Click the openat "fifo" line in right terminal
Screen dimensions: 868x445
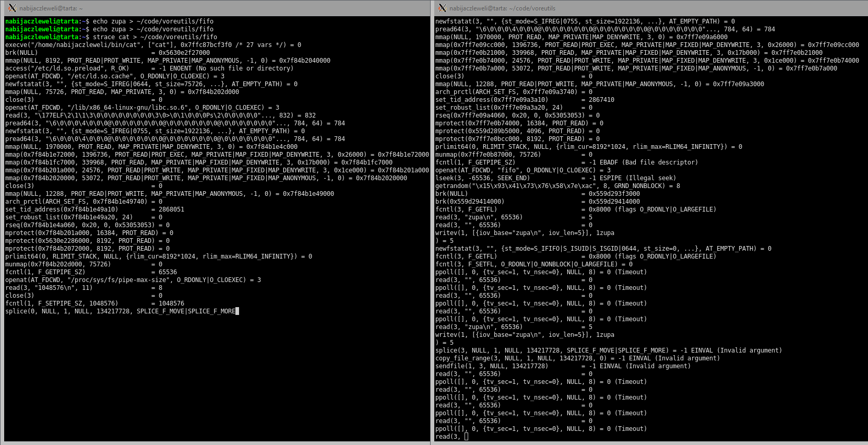pos(522,170)
